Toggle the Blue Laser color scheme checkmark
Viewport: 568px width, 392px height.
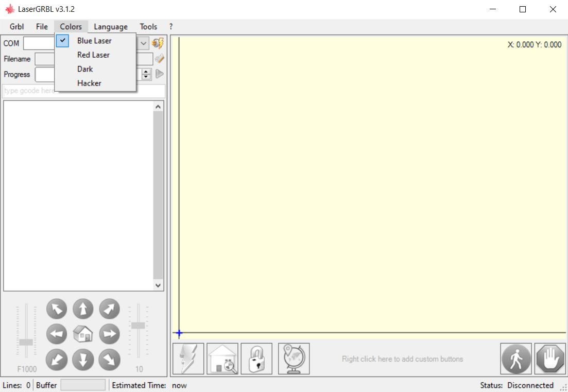point(62,40)
